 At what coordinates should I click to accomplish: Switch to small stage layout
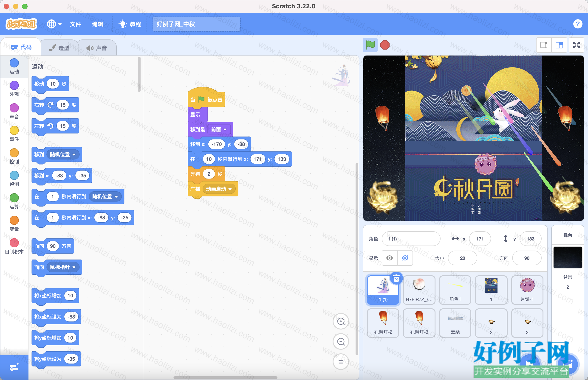pos(544,45)
